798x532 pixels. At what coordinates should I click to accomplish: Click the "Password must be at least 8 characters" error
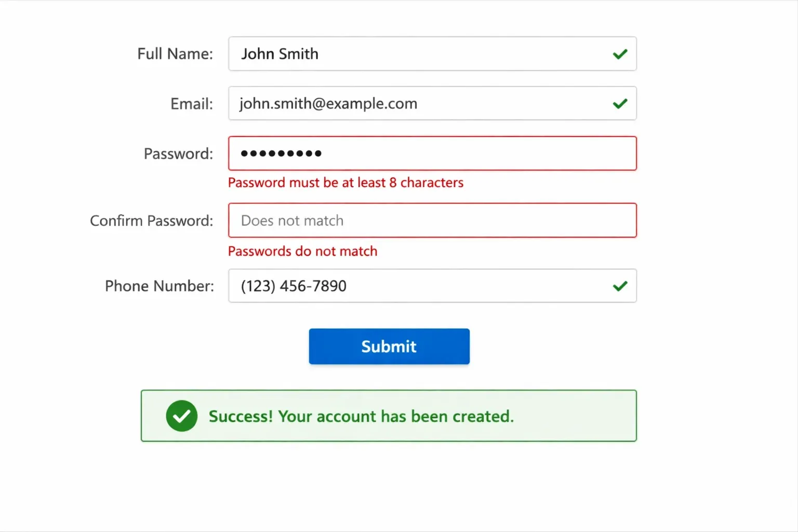point(345,183)
